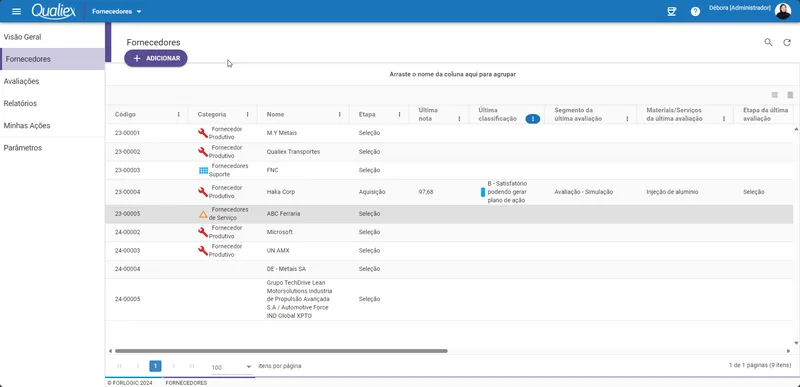Go to first page of results
Image resolution: width=800 pixels, height=387 pixels.
[120, 366]
